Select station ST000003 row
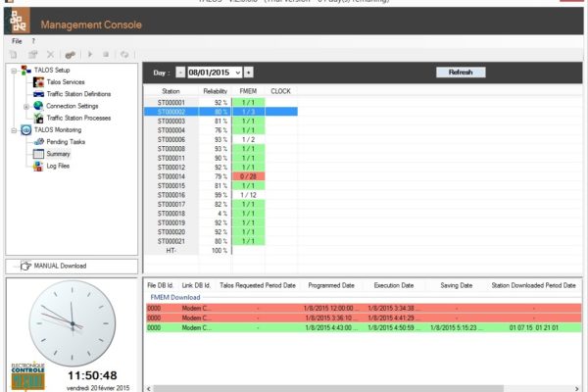Screen dimensions: 588x392 pyautogui.click(x=220, y=122)
